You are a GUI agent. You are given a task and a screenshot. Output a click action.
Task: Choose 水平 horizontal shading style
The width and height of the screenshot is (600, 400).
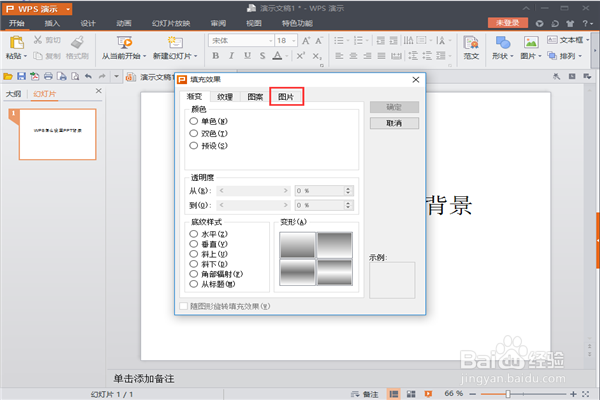(194, 234)
